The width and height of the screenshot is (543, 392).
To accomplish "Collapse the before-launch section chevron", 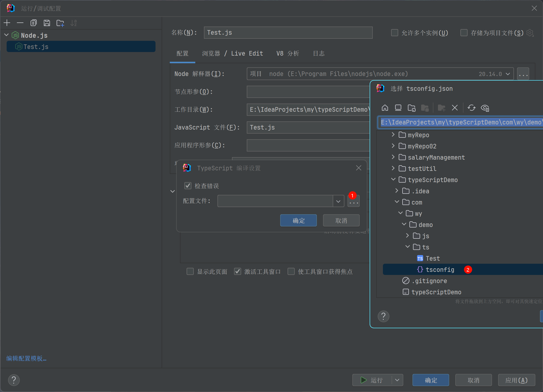I will pyautogui.click(x=173, y=191).
